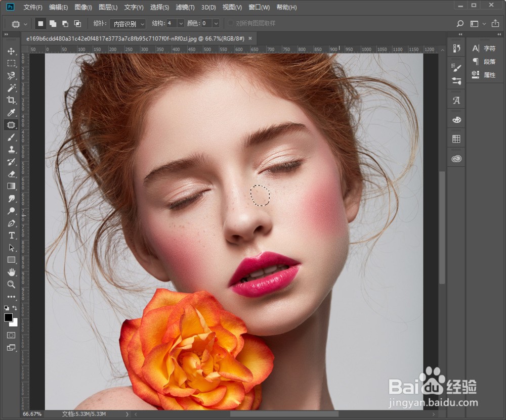Open the 滤镜(T) menu

185,8
